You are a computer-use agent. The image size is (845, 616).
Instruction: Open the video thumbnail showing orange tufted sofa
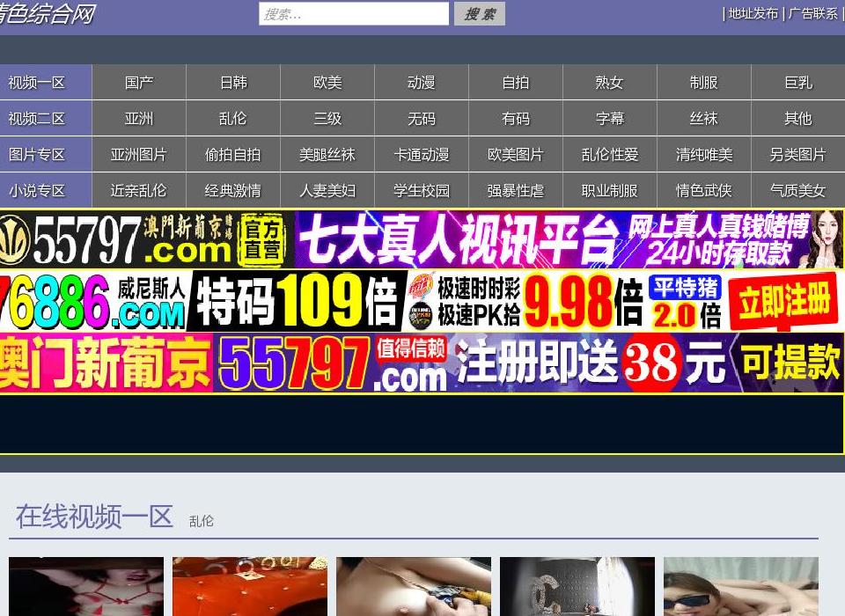[250, 586]
